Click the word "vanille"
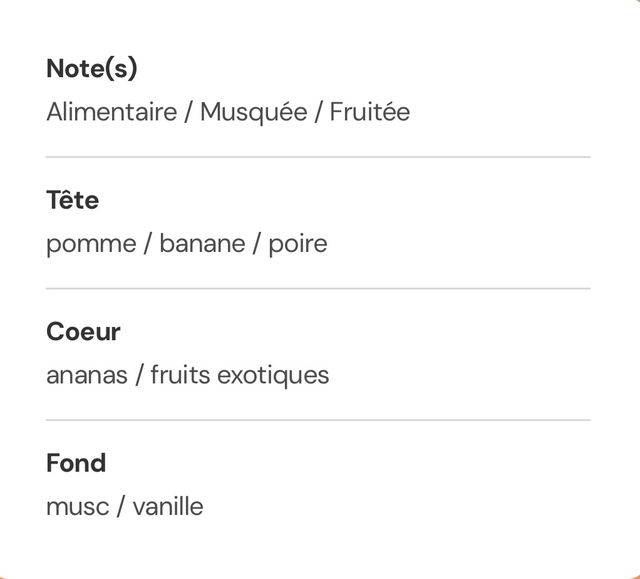The height and width of the screenshot is (579, 640). (168, 507)
